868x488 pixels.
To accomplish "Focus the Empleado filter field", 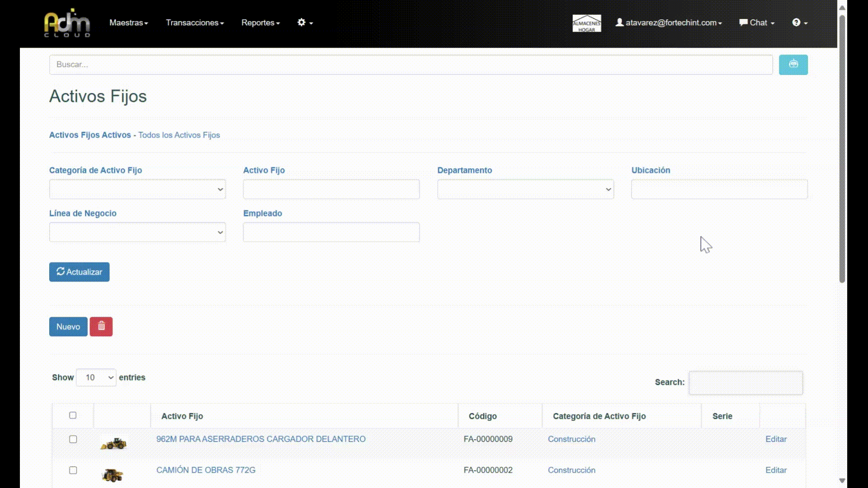I will [x=331, y=232].
